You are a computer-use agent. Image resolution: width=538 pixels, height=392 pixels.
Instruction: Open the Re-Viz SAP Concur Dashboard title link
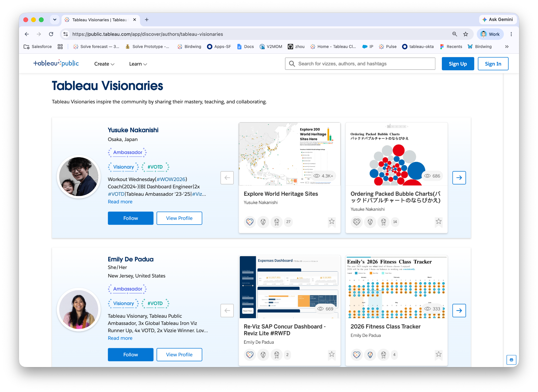pos(285,330)
